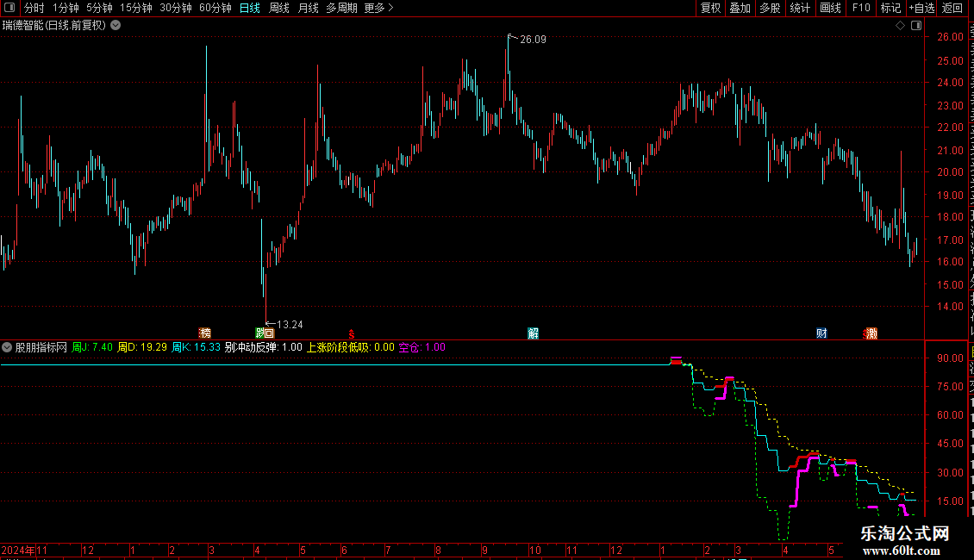Click 2024年 on the date axis
This screenshot has height=560, width=974.
pos(18,550)
